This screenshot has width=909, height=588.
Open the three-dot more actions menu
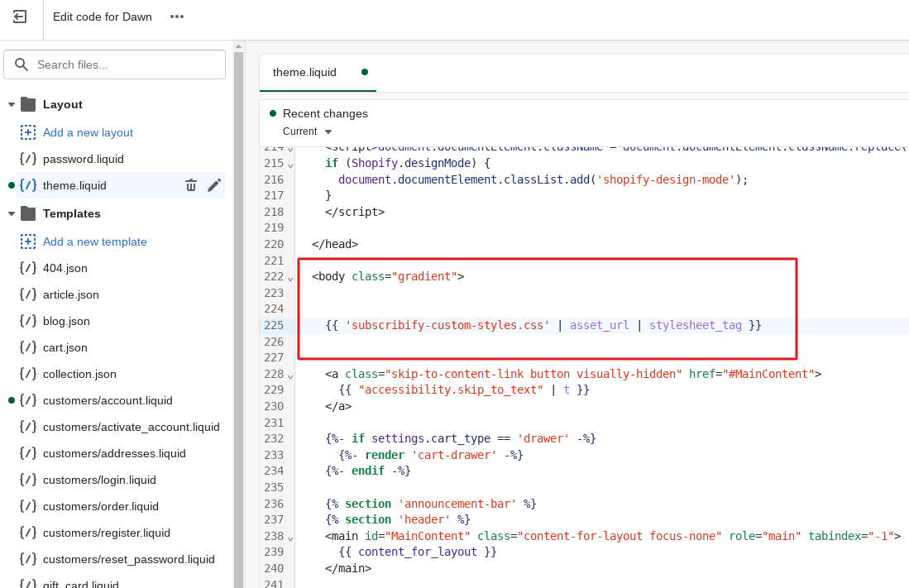pyautogui.click(x=177, y=17)
